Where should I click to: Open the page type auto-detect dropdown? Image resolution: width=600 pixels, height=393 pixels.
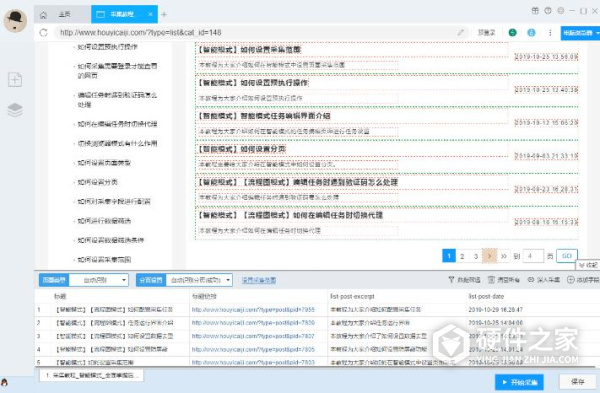(x=99, y=280)
